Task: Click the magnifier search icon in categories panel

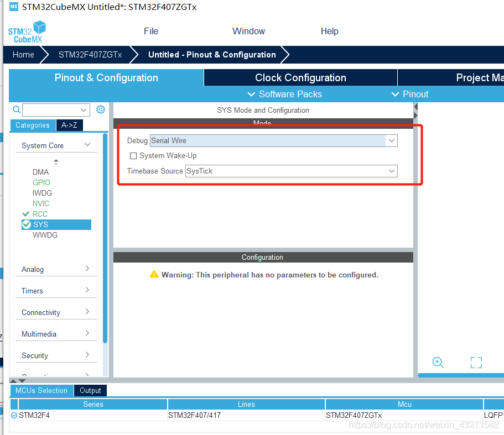Action: point(17,110)
